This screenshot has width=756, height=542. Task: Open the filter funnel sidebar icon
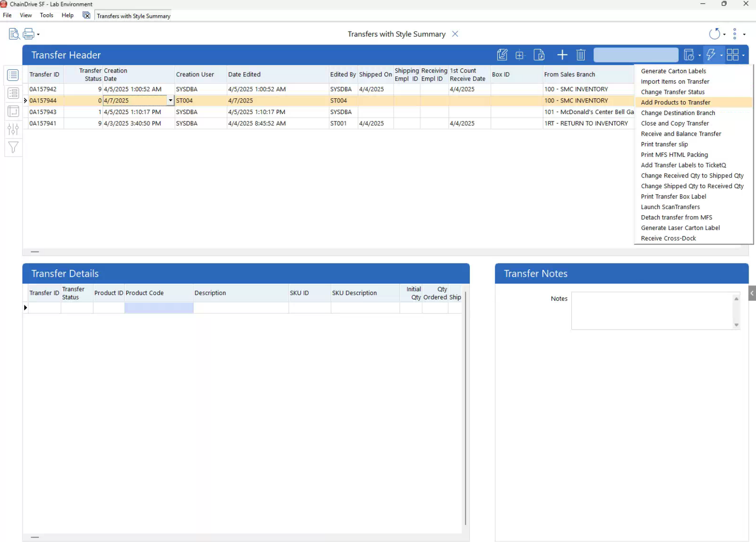[x=13, y=148]
